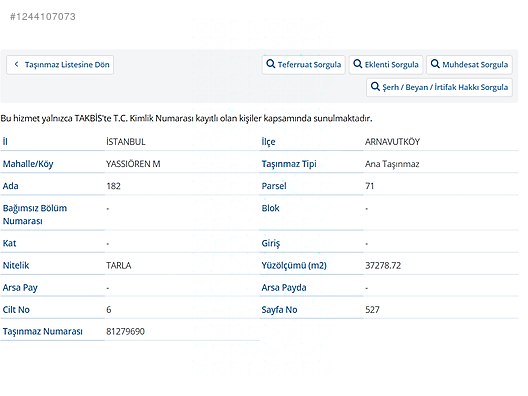Click the ARNAVUTKÖY district value
Image resolution: width=528 pixels, height=396 pixels.
(x=392, y=142)
